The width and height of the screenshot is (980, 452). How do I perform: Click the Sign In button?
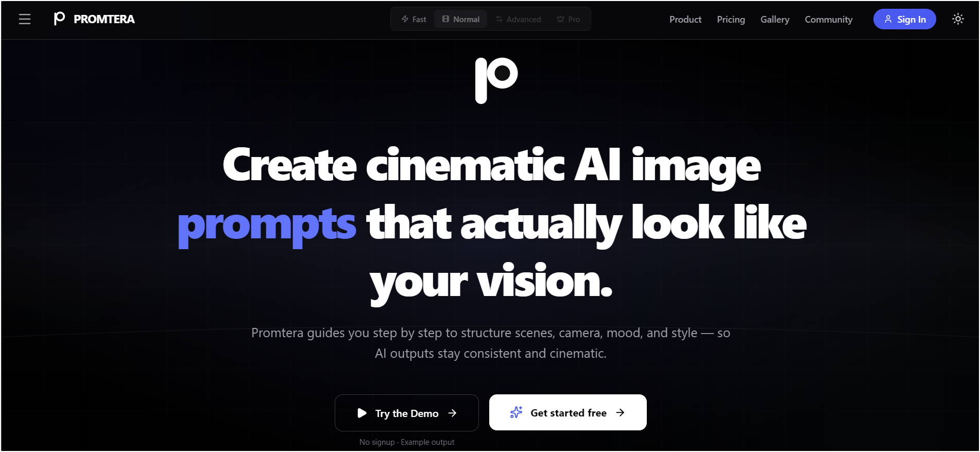coord(904,19)
